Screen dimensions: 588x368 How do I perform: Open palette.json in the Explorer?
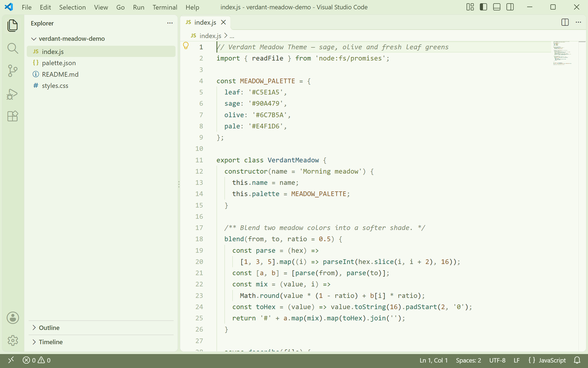(101, 63)
